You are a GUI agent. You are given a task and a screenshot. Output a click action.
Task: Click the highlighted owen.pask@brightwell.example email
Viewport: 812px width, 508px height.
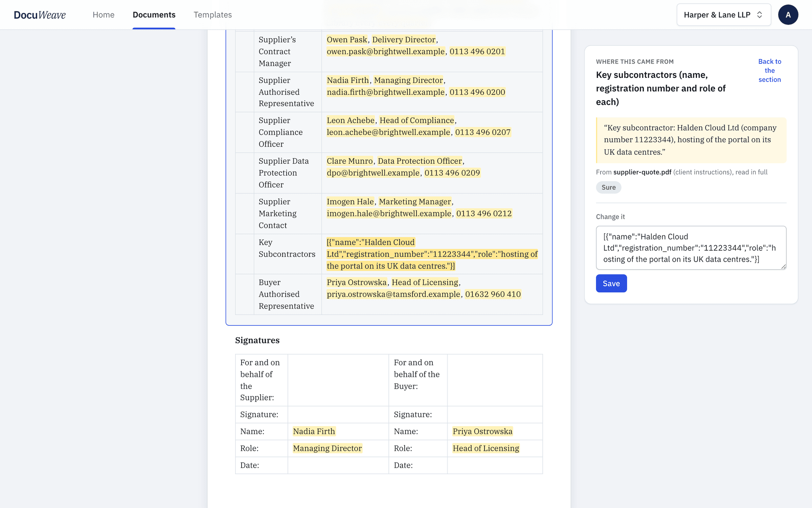[x=385, y=51]
